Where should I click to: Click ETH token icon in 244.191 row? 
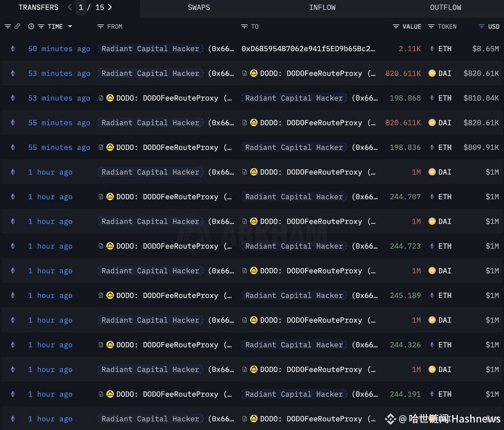coord(432,394)
